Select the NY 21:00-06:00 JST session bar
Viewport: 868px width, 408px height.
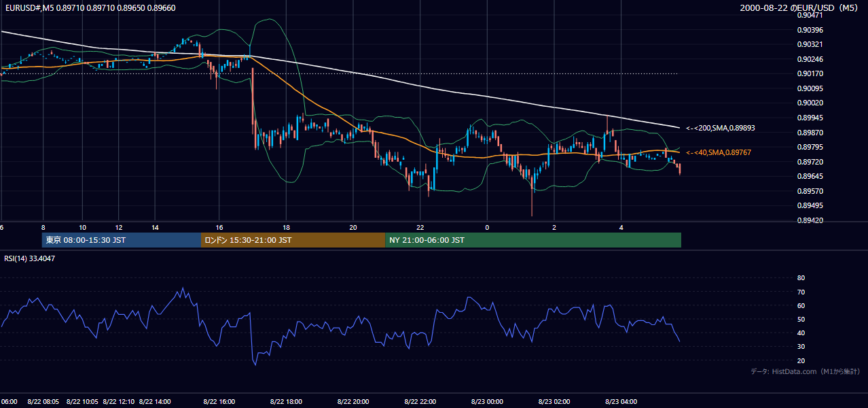tap(533, 240)
